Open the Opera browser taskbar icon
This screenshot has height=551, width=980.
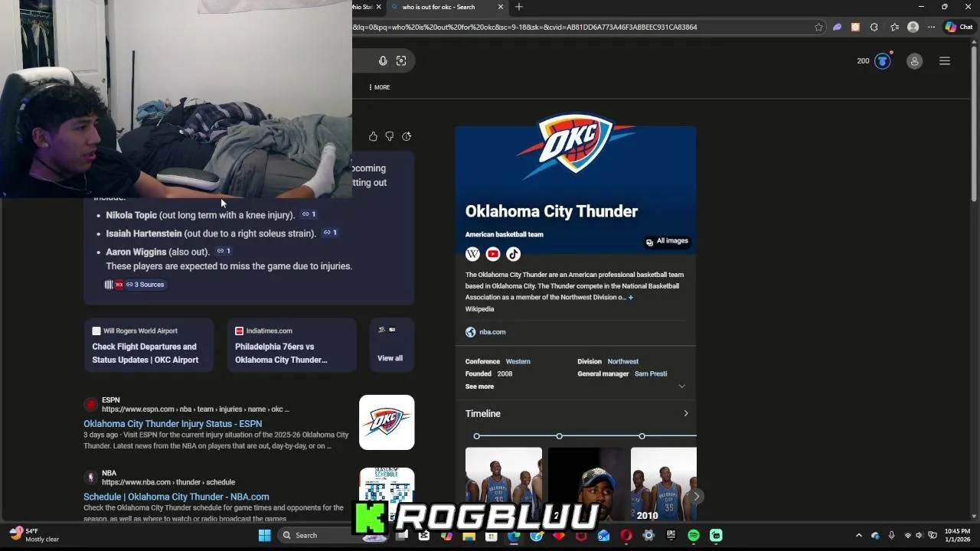point(626,536)
